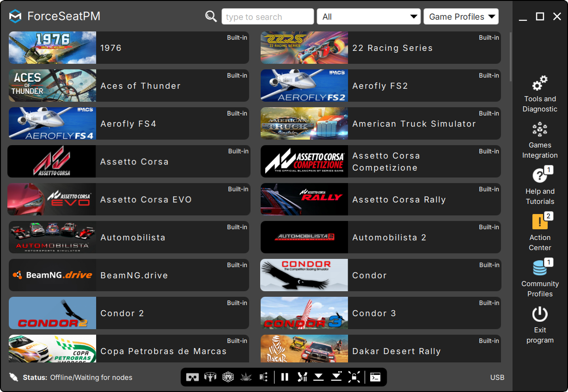Toggle the pause button in bottom toolbar
Screen dimensions: 568x392
pyautogui.click(x=285, y=377)
